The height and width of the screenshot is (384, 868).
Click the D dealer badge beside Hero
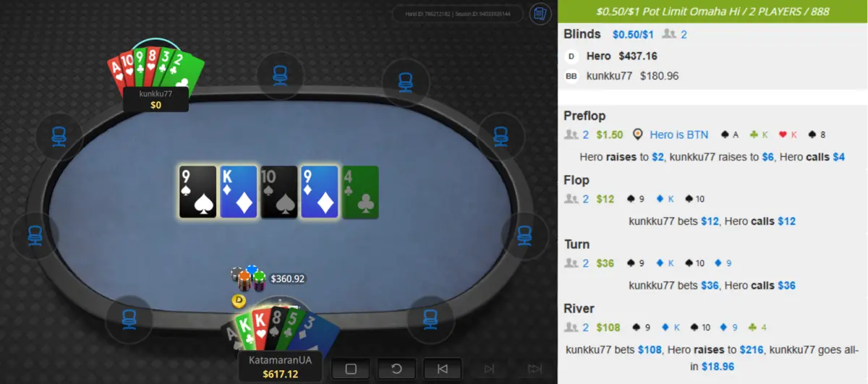point(571,56)
